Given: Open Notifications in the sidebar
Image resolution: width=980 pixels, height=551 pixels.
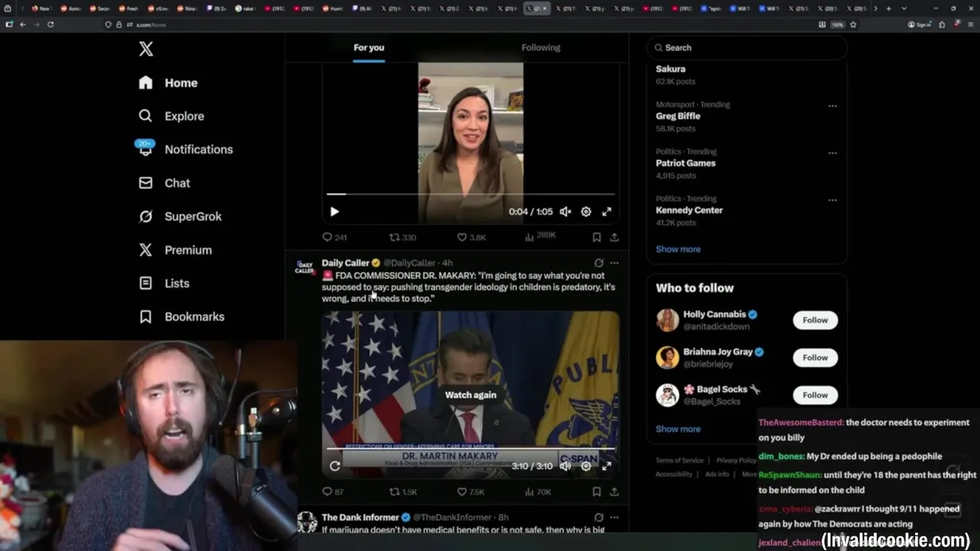Looking at the screenshot, I should pyautogui.click(x=185, y=149).
